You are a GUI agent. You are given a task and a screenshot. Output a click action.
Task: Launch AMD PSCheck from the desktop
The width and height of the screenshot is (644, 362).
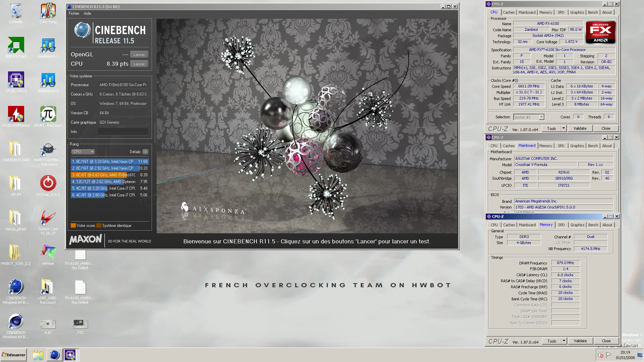(16, 48)
